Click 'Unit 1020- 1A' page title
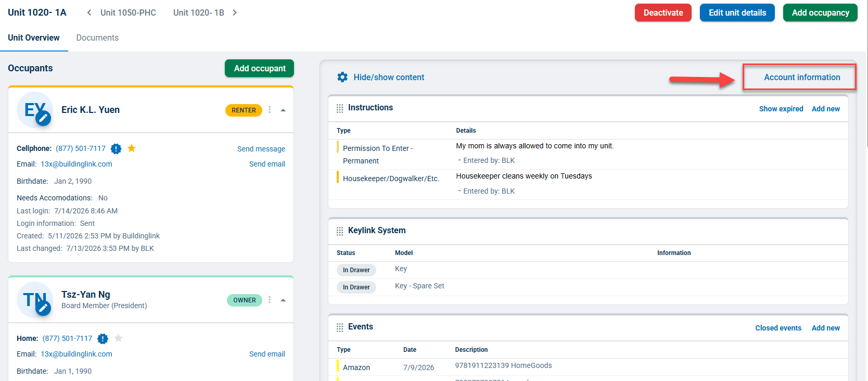Image resolution: width=868 pixels, height=381 pixels. tap(37, 12)
